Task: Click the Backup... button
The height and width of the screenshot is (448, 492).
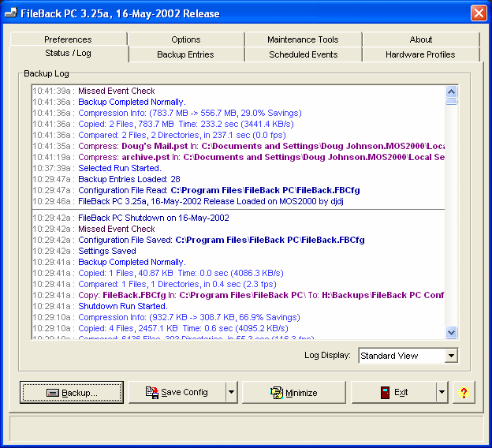Action: [72, 393]
